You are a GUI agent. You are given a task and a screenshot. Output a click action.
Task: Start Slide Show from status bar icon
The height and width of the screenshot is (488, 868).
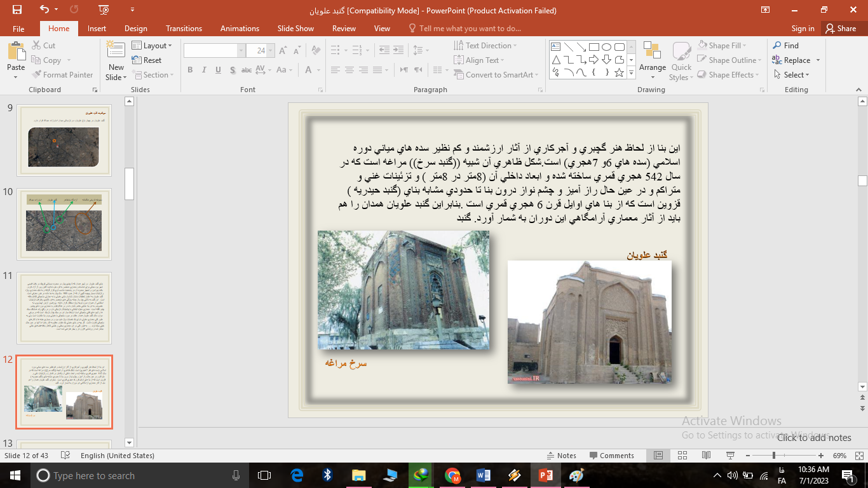(x=729, y=456)
